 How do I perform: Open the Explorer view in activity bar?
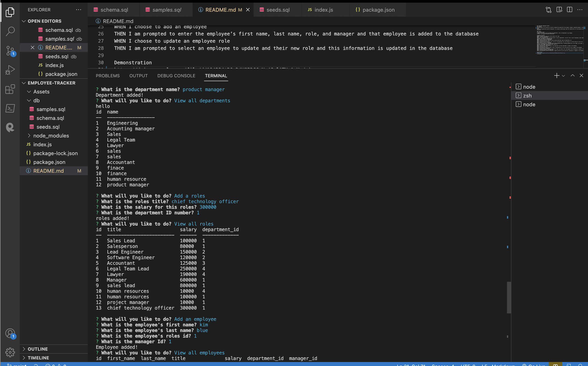pyautogui.click(x=10, y=12)
